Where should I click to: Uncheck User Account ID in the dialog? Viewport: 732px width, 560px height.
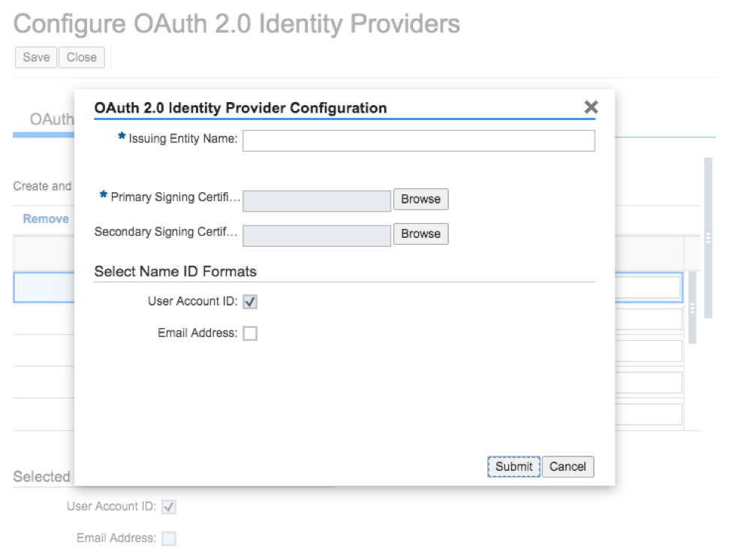pyautogui.click(x=250, y=301)
